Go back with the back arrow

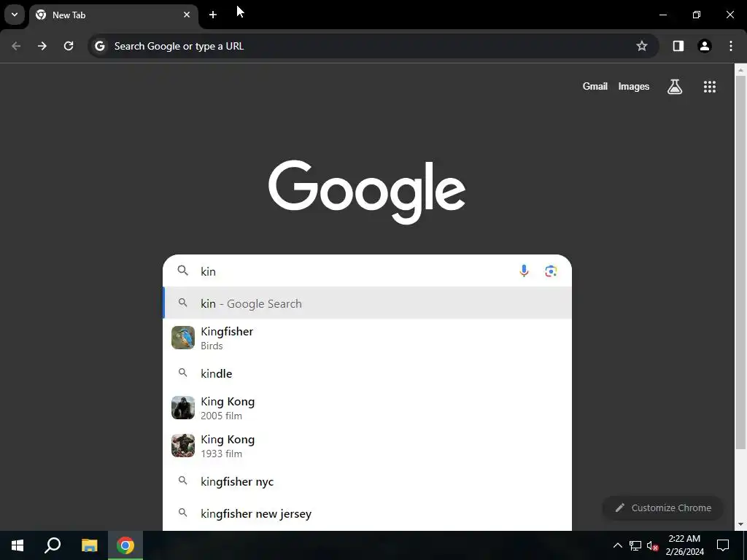[16, 46]
